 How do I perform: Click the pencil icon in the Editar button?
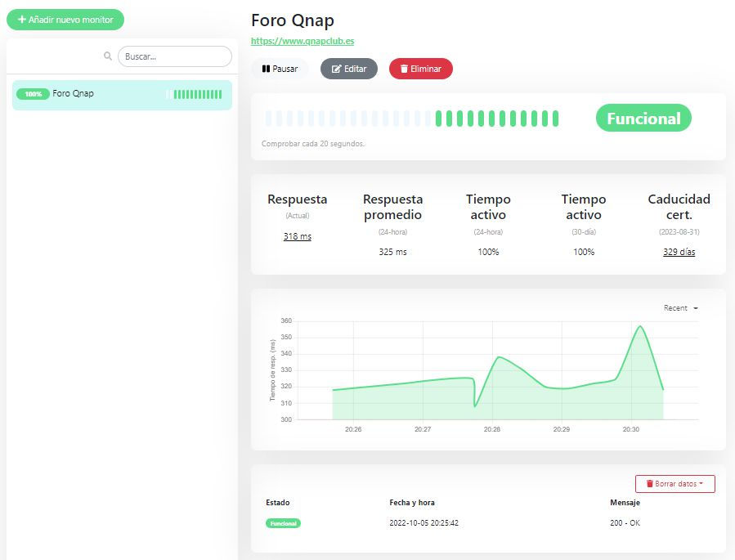point(336,69)
